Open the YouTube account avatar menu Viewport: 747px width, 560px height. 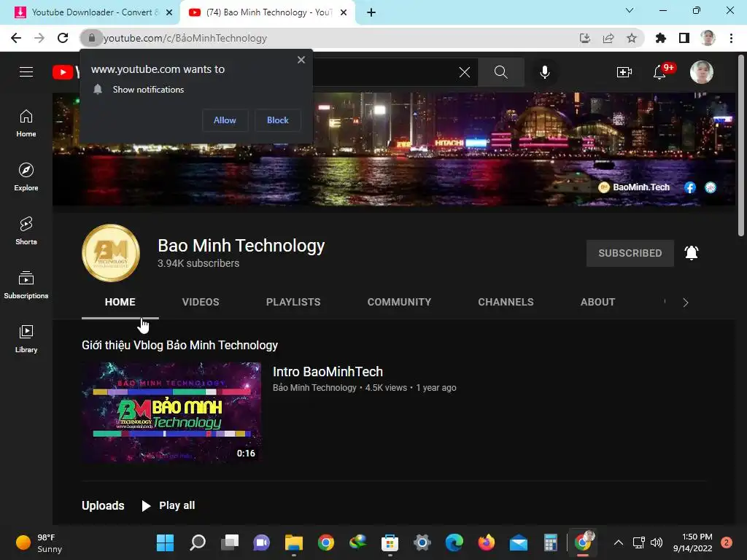point(701,72)
